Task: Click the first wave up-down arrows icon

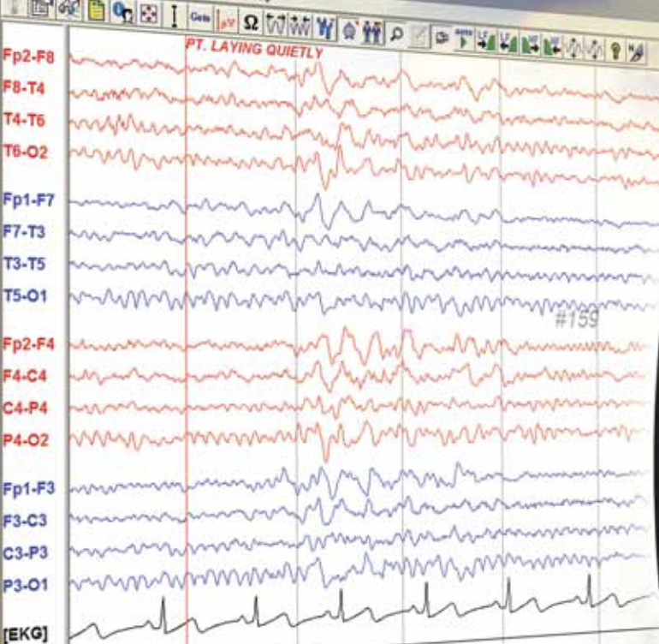Action: (573, 48)
